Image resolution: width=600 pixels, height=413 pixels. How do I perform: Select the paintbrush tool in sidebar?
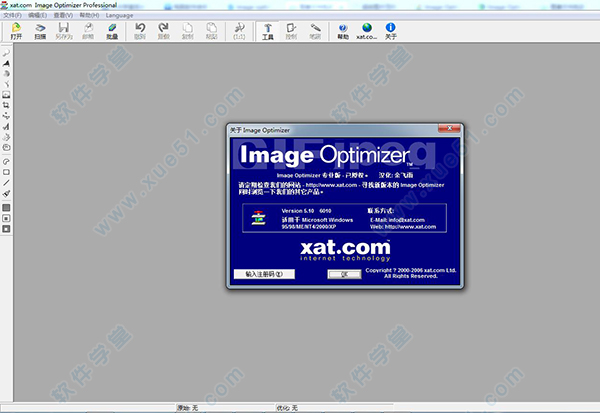[6, 194]
